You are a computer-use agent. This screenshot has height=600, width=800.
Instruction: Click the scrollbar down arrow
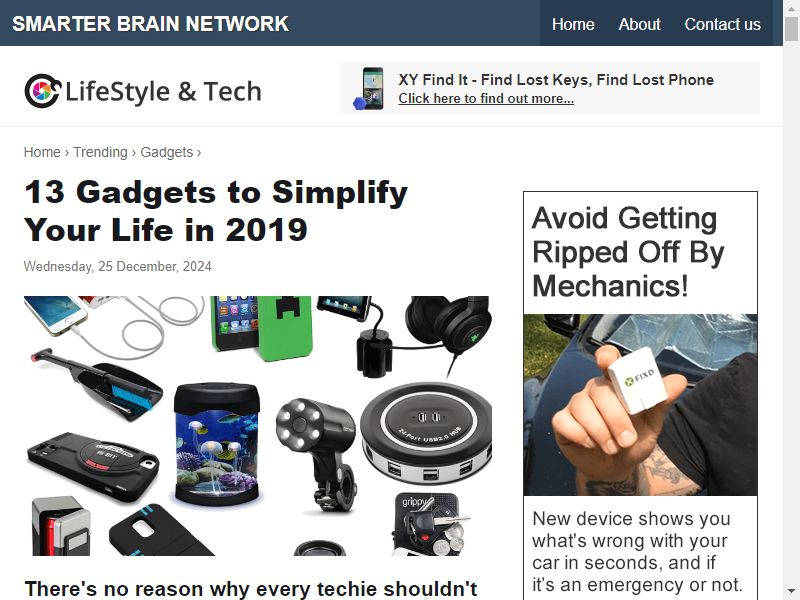click(x=791, y=592)
